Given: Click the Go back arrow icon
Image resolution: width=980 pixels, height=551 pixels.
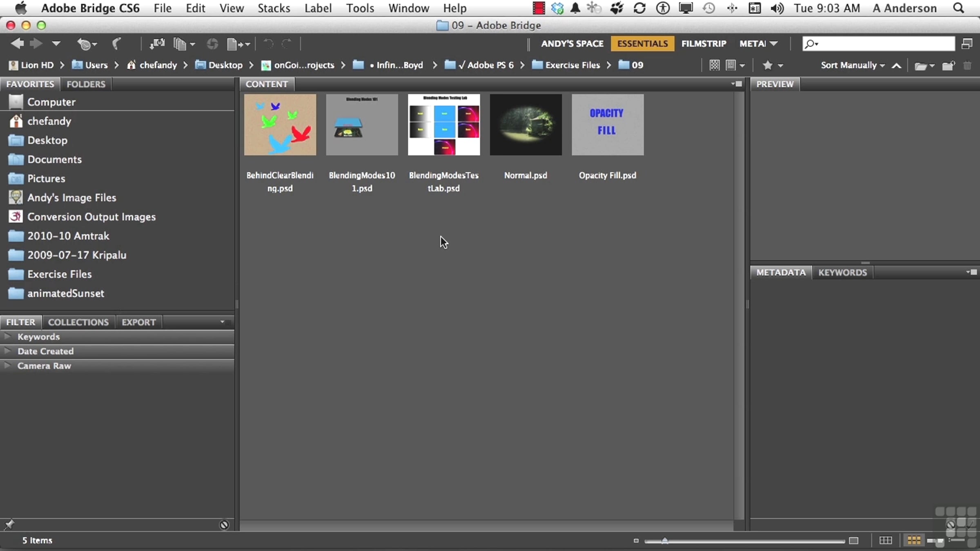Looking at the screenshot, I should [17, 44].
